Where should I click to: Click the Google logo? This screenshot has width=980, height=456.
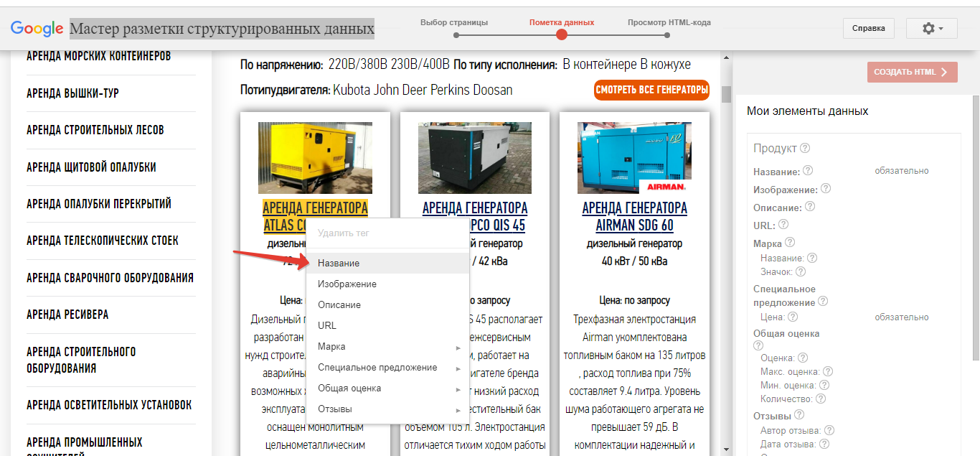pyautogui.click(x=37, y=29)
